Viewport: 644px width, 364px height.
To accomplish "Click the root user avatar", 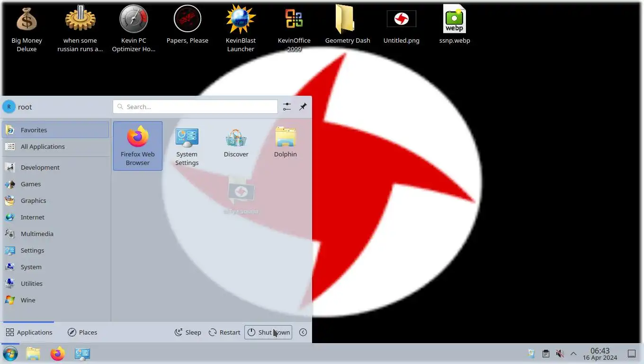I will pos(9,107).
